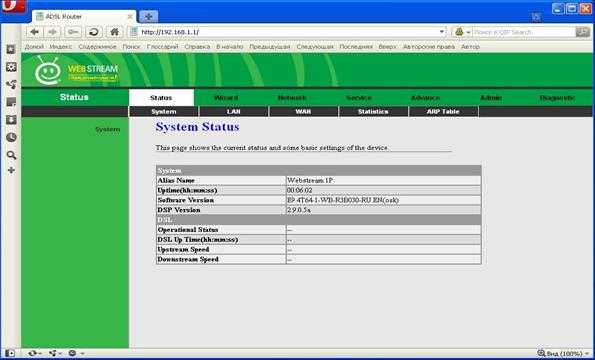Open the Downloads panel in sidebar

coord(11,120)
